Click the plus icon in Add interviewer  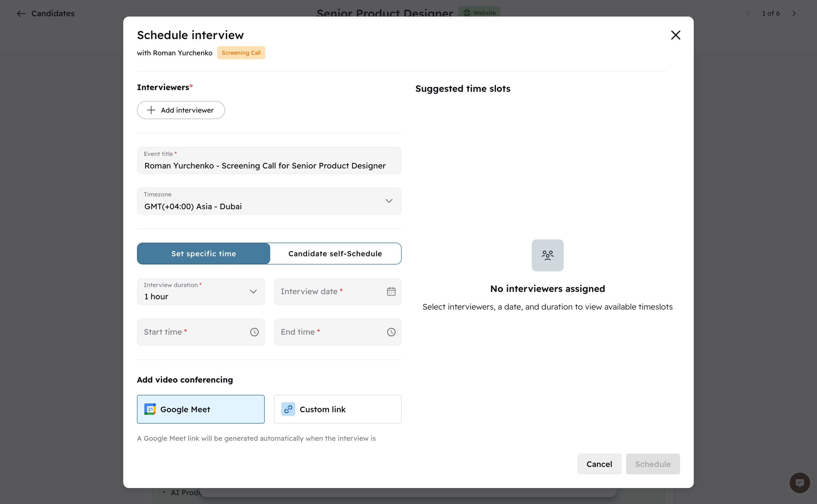[151, 110]
